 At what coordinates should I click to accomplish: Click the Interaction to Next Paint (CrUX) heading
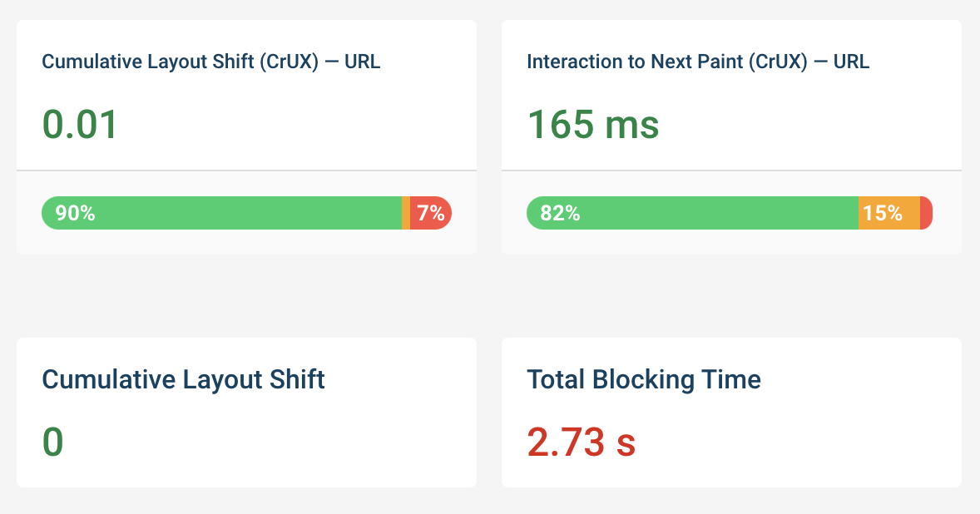pyautogui.click(x=698, y=62)
